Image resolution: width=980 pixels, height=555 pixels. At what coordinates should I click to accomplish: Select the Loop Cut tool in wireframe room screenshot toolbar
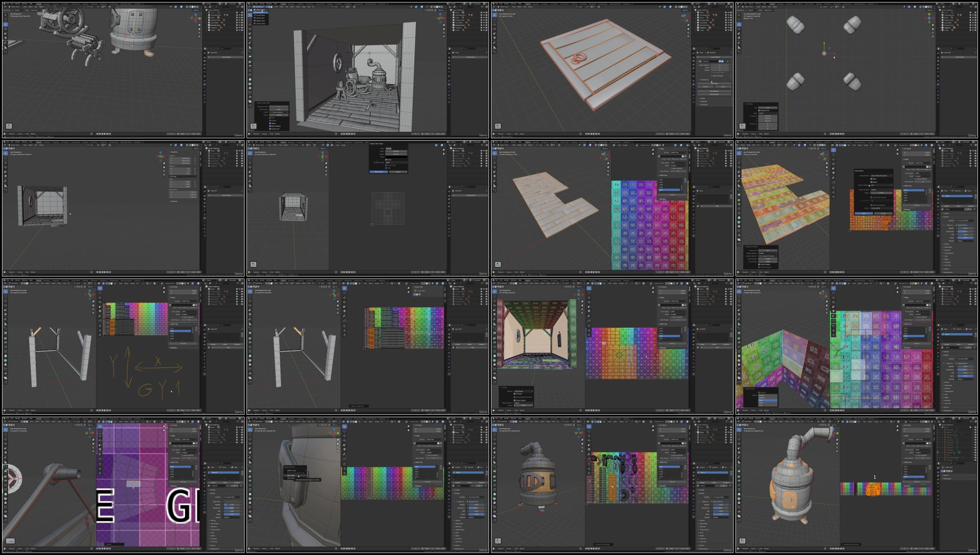click(x=250, y=70)
